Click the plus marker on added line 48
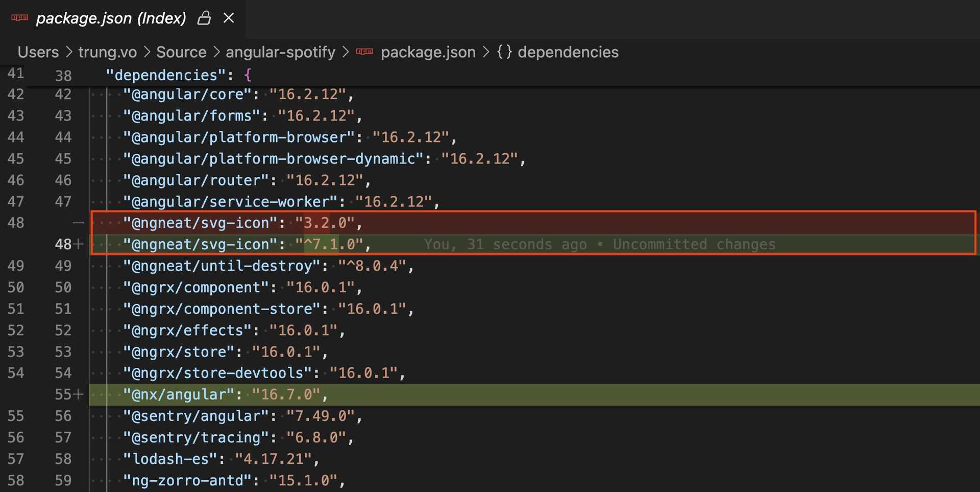 click(x=79, y=244)
